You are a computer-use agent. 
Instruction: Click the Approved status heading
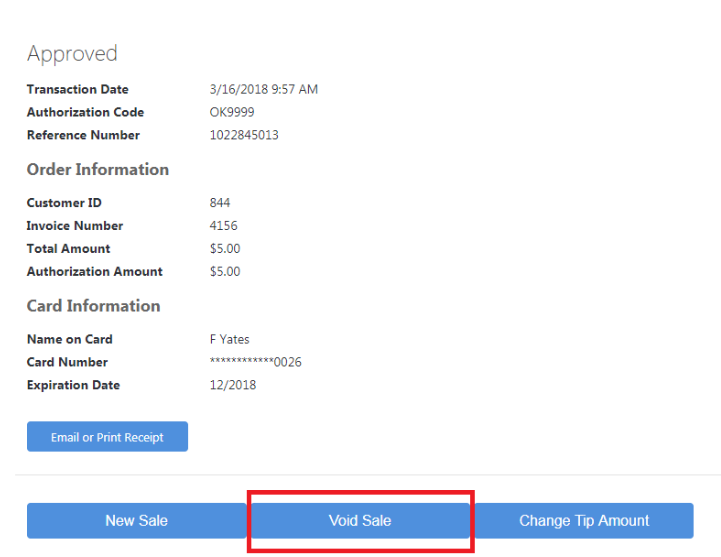coord(72,54)
